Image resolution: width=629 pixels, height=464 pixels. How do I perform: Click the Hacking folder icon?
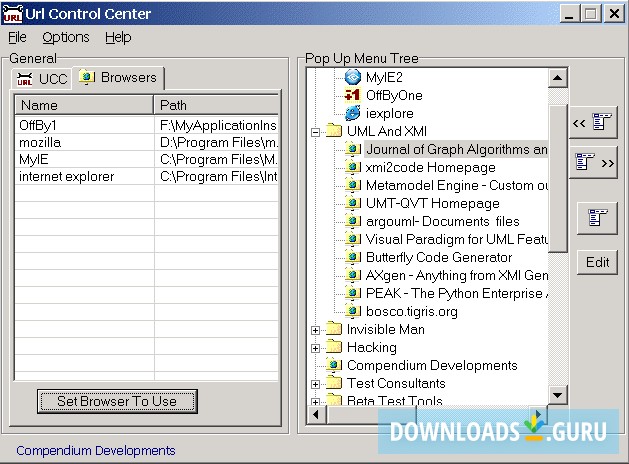coord(334,346)
